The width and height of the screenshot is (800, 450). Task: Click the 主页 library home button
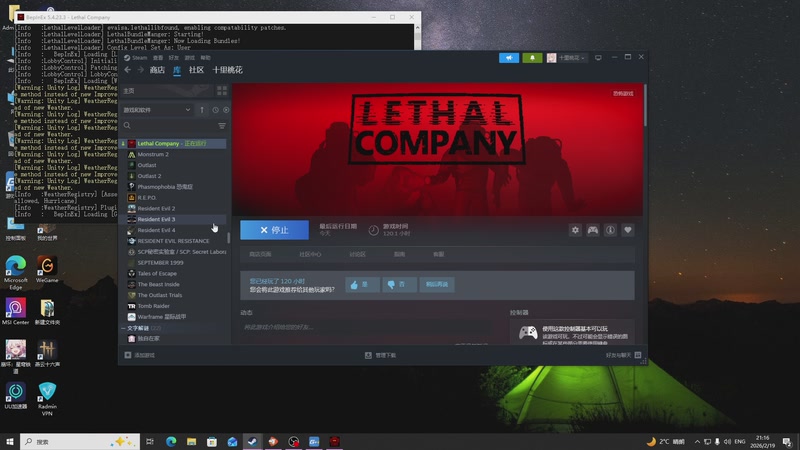pos(166,91)
